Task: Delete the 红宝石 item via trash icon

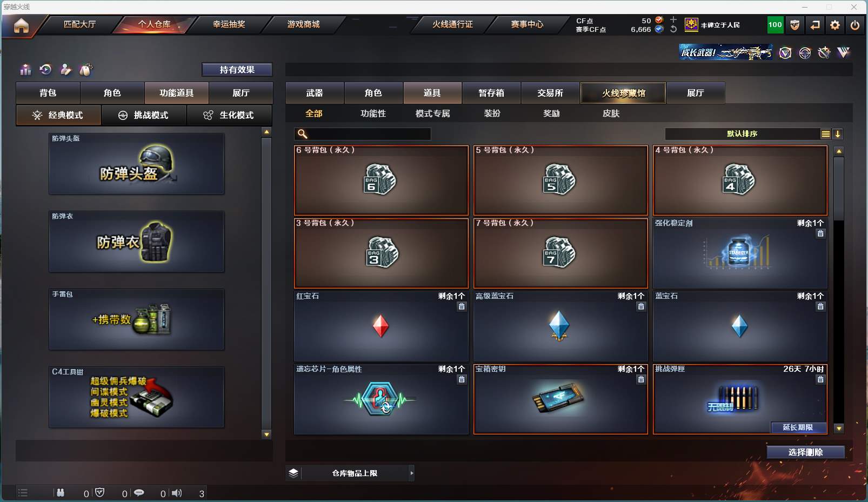Action: click(x=462, y=306)
